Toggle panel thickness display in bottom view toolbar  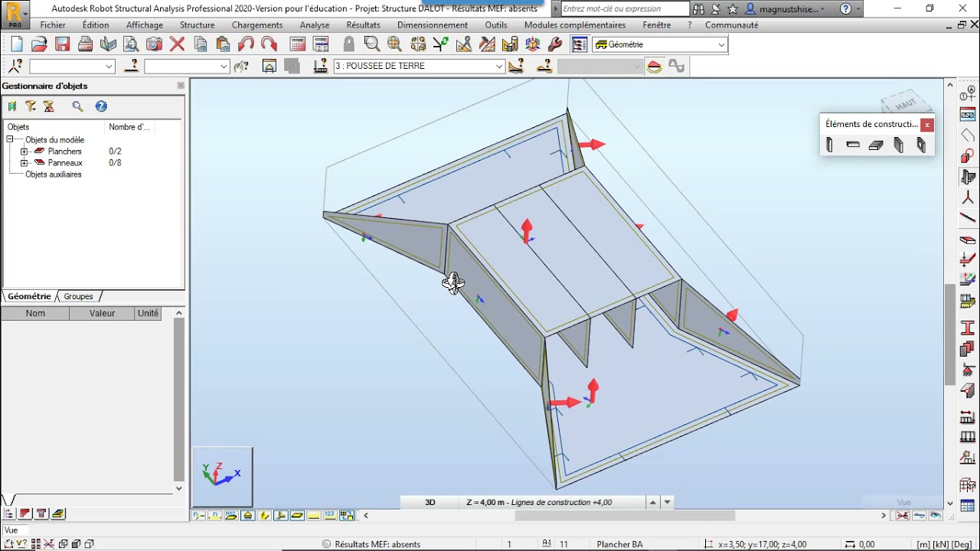coord(297,515)
